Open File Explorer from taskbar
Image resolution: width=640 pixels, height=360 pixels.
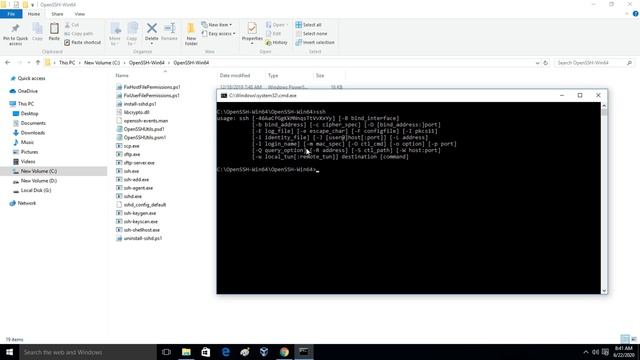pyautogui.click(x=186, y=352)
